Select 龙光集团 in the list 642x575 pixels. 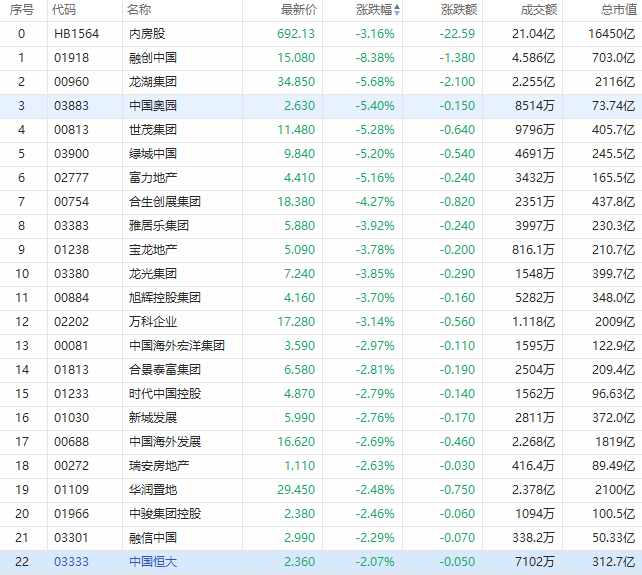(x=153, y=274)
